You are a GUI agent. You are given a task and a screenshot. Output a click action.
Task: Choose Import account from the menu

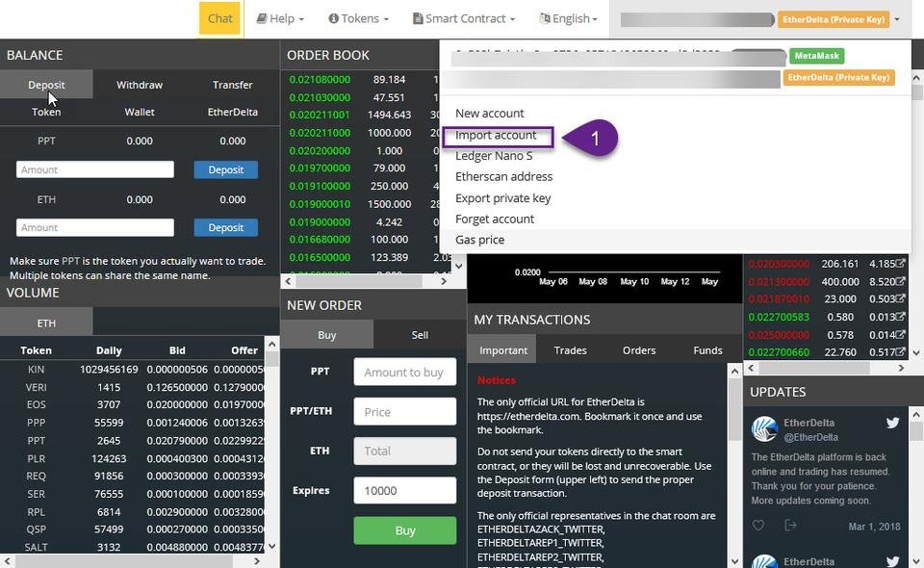[x=496, y=135]
